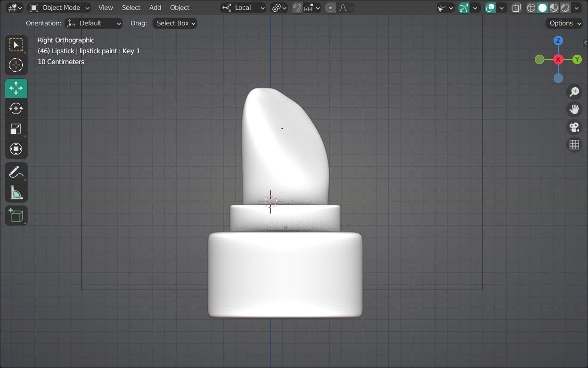This screenshot has height=368, width=588.
Task: Open the editor type selector menu
Action: coord(15,8)
